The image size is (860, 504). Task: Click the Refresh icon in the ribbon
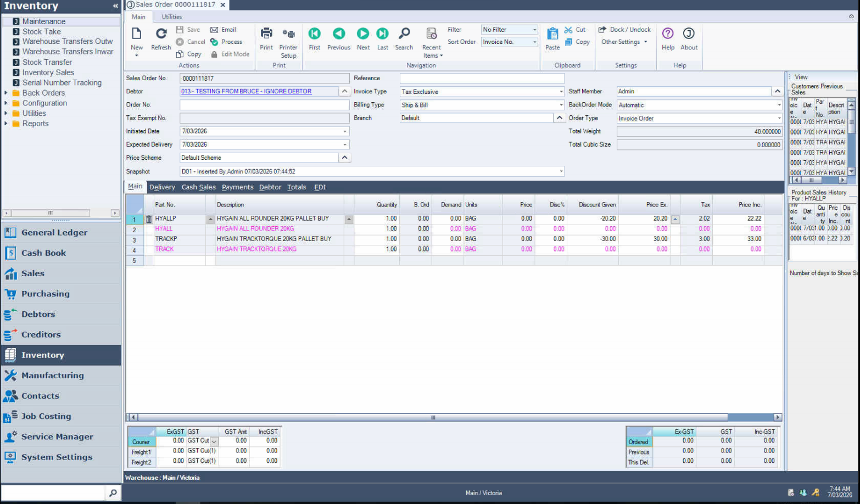tap(161, 34)
